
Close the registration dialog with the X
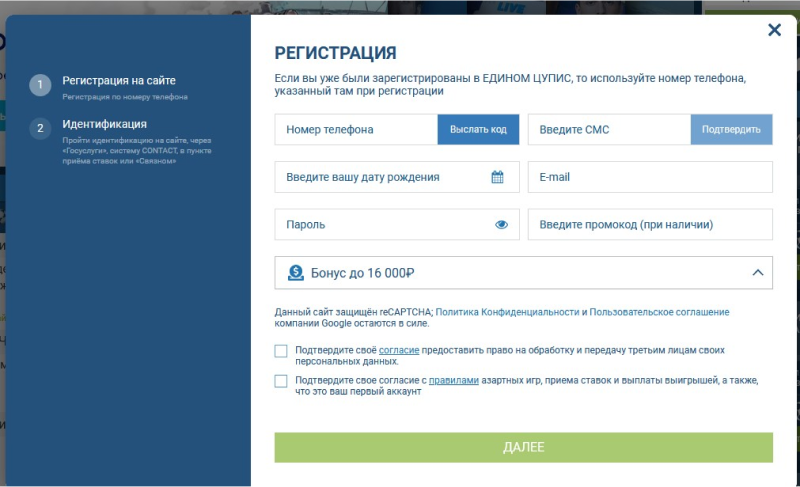point(774,30)
